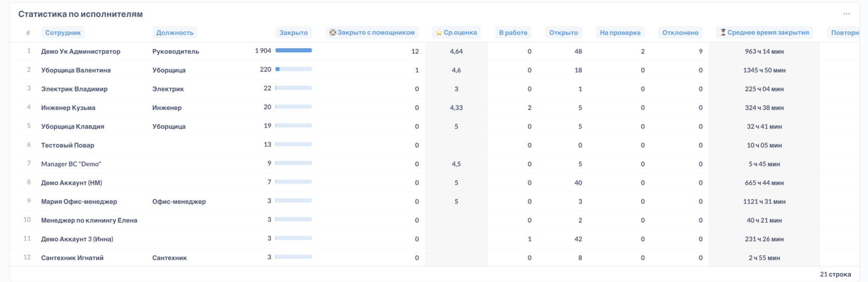
Task: Click the progress bar for Уборщица Валентина
Action: click(x=293, y=69)
